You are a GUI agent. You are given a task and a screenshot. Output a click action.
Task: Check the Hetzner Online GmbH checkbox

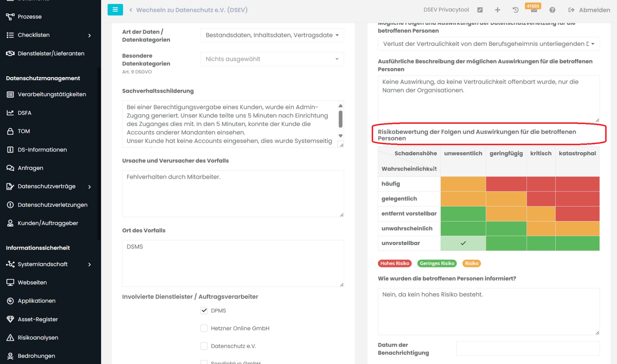[x=204, y=328]
